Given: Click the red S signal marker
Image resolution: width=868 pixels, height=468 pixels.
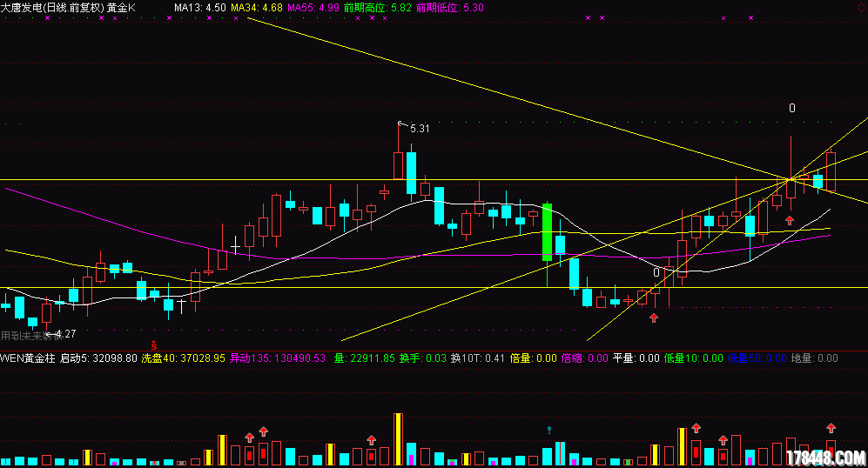Looking at the screenshot, I should 154,345.
